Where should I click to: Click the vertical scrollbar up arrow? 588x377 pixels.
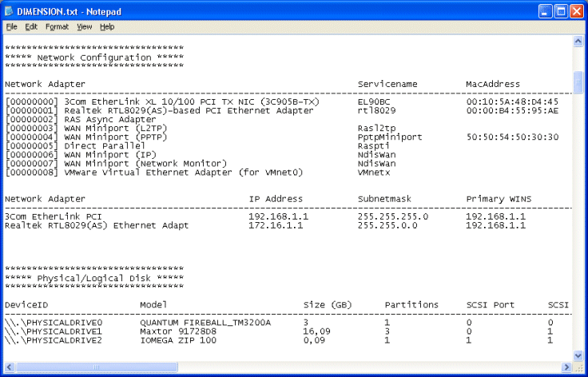(x=578, y=42)
